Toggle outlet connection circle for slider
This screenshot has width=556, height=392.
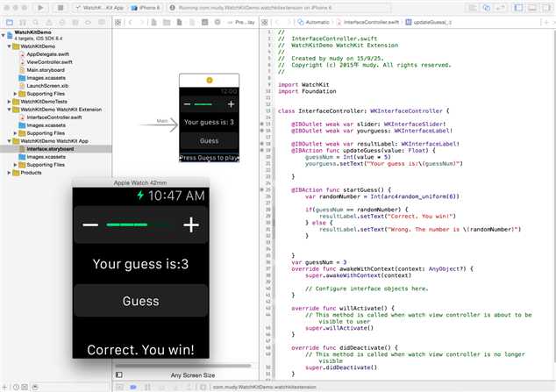click(x=262, y=124)
